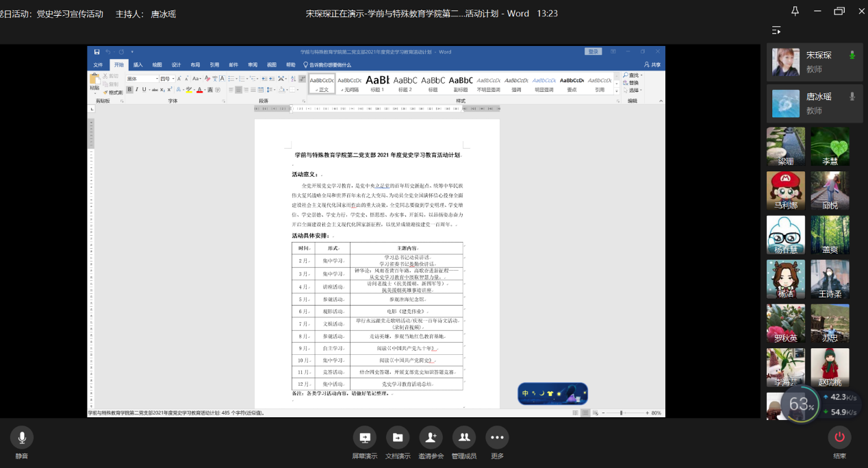This screenshot has height=468, width=868.
Task: Click the 共享 share button in Word
Action: pos(652,65)
